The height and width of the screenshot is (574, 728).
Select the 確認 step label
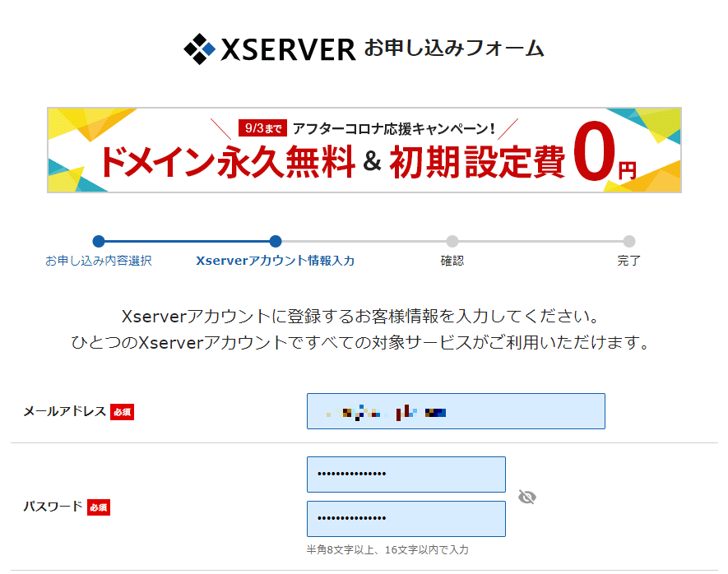tap(452, 261)
